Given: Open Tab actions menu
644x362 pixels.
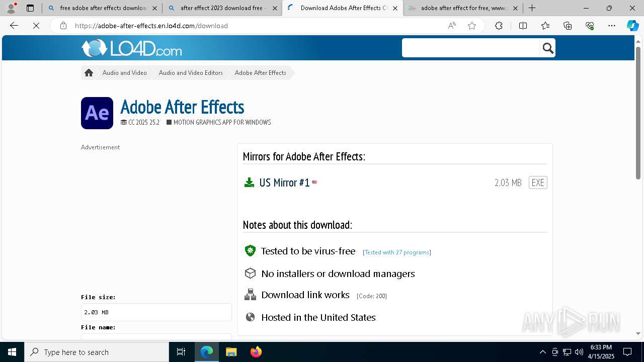Looking at the screenshot, I should (30, 8).
